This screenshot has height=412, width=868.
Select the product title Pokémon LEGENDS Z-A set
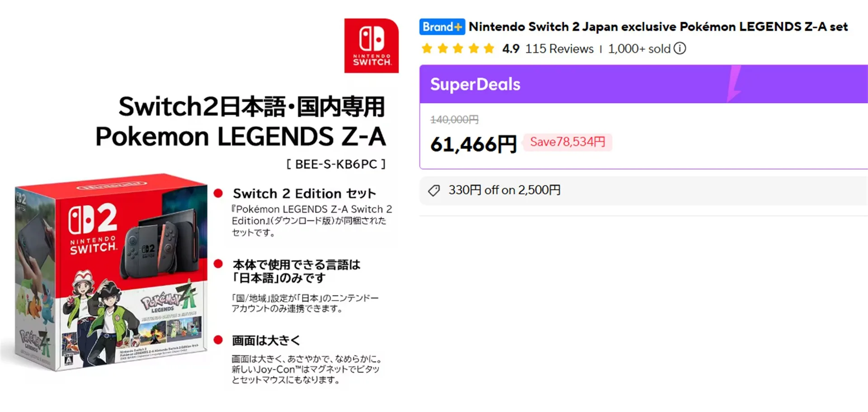(658, 27)
